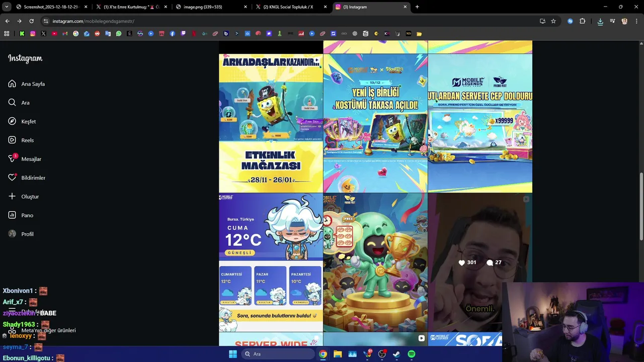Open Bildirimler heart icon
This screenshot has width=644, height=362.
click(12, 177)
